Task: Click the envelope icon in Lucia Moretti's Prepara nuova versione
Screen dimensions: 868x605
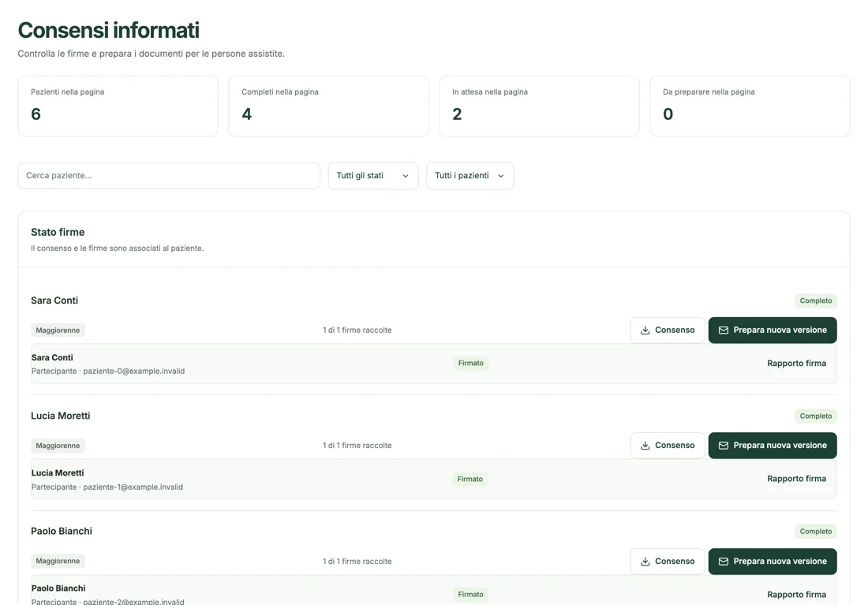Action: click(723, 446)
